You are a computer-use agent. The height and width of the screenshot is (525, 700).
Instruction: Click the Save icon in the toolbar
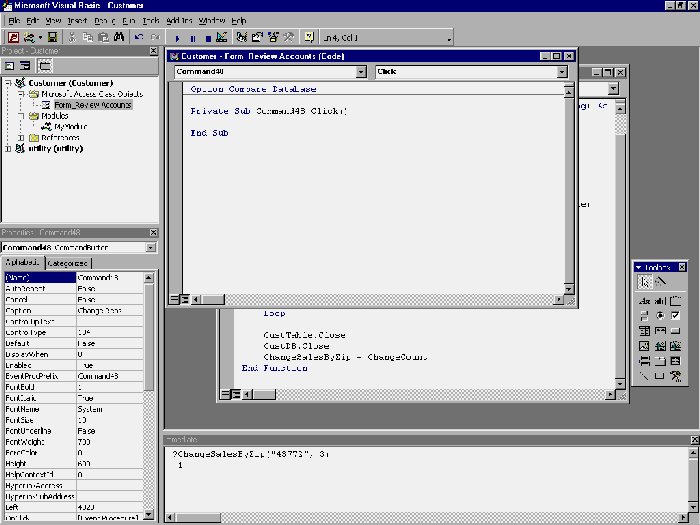point(52,38)
